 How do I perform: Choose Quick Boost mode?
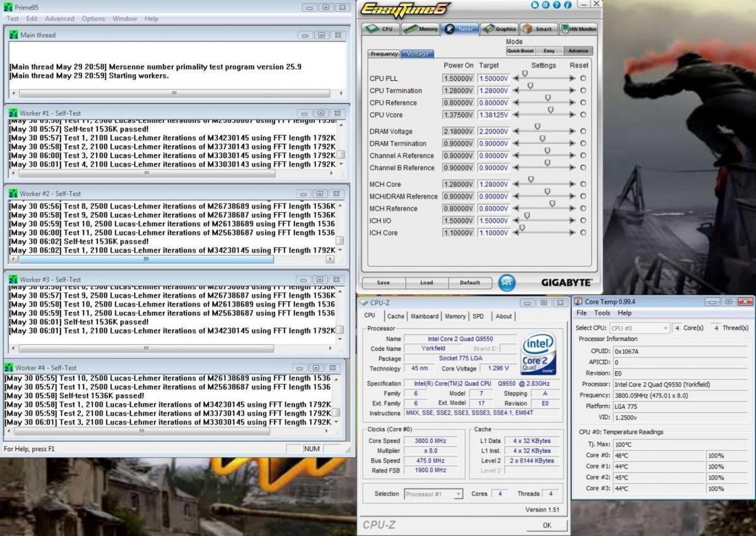click(x=520, y=51)
